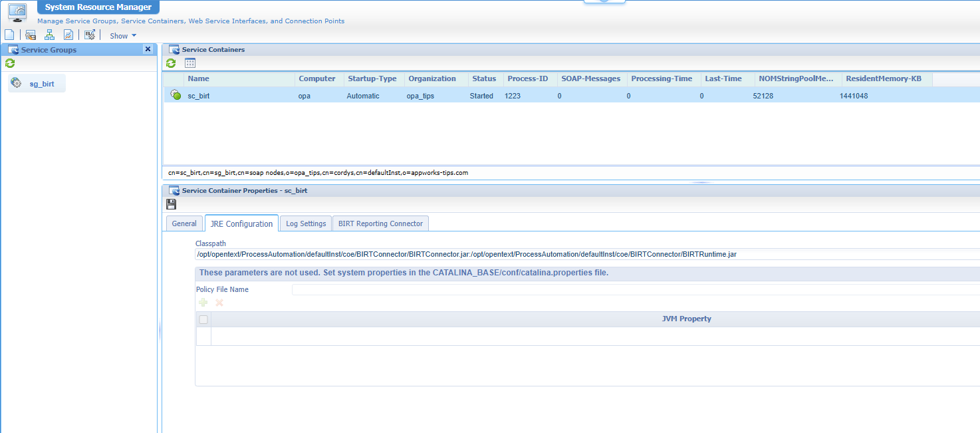Tick the JVM Property select-all checkbox
The image size is (980, 433).
pyautogui.click(x=203, y=319)
